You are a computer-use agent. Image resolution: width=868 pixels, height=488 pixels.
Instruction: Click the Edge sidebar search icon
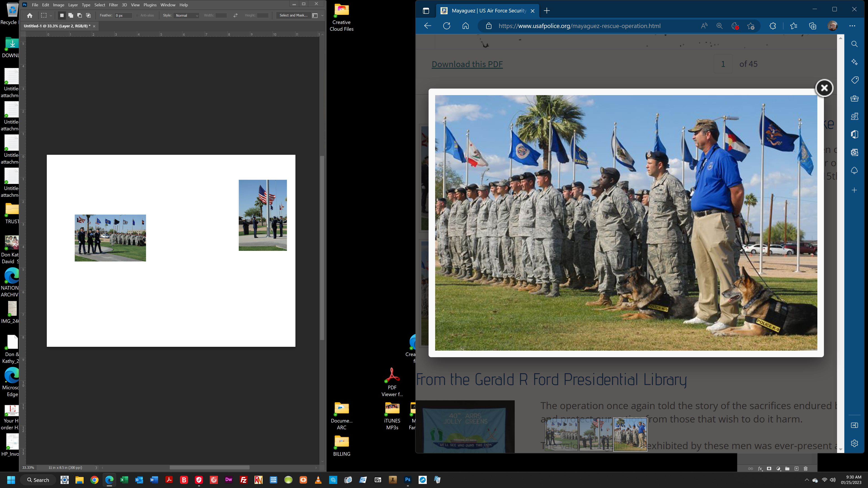(x=854, y=44)
